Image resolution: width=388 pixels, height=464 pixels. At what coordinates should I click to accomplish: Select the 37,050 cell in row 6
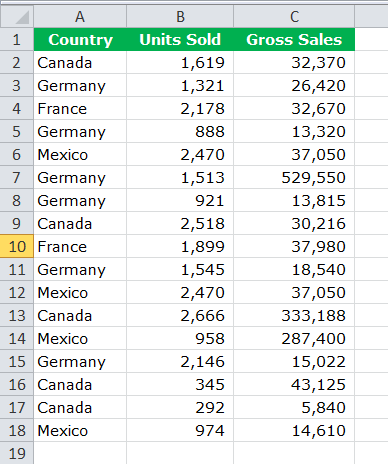point(294,154)
